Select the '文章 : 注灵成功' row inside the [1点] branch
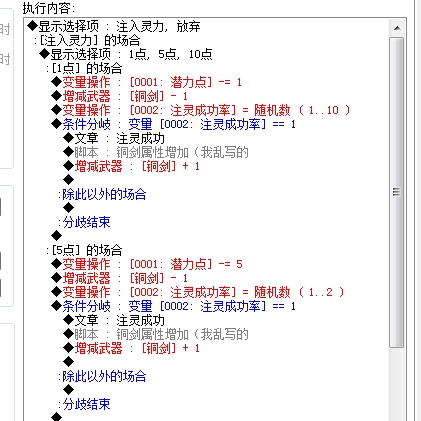 point(114,138)
